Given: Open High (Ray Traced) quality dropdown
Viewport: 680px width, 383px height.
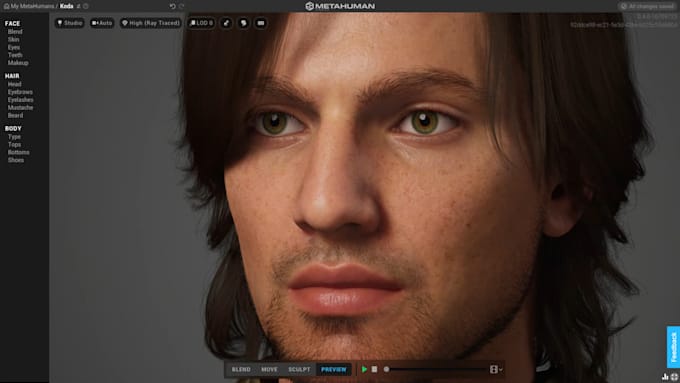Looking at the screenshot, I should click(x=150, y=23).
